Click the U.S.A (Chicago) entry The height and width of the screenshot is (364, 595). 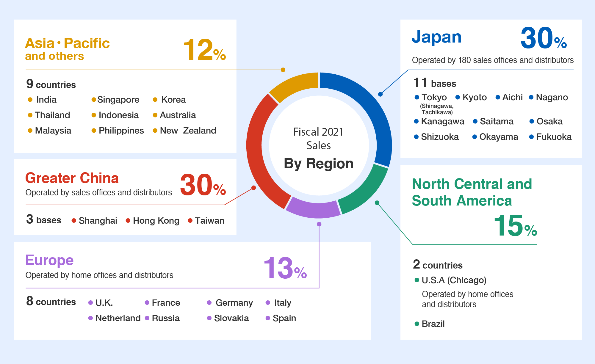pos(454,280)
